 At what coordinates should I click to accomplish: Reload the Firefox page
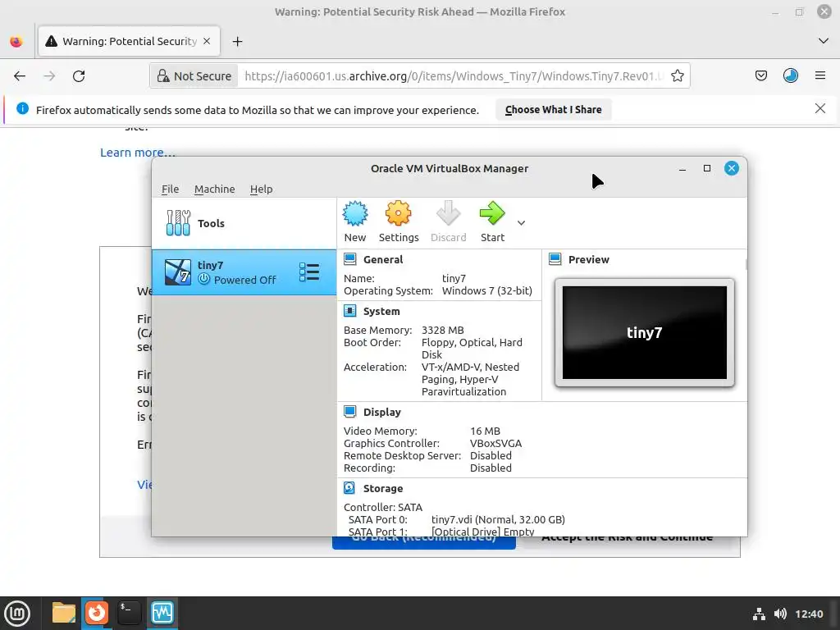click(79, 76)
